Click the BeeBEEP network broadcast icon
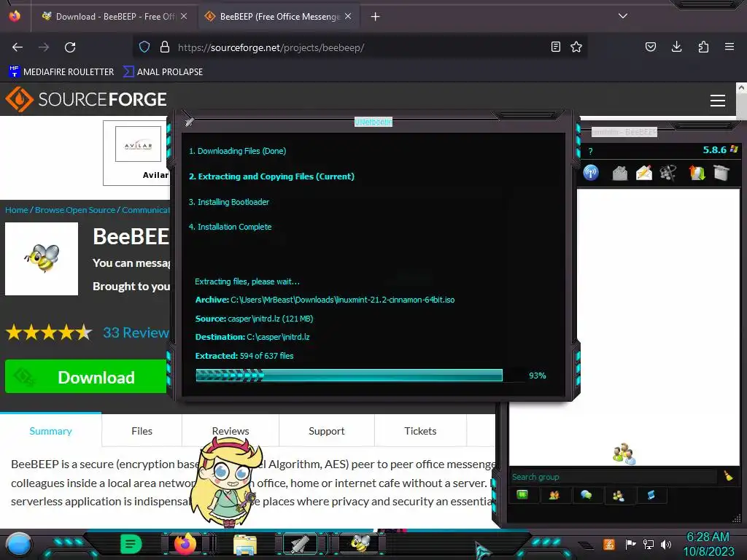The image size is (747, 560). pyautogui.click(x=591, y=172)
